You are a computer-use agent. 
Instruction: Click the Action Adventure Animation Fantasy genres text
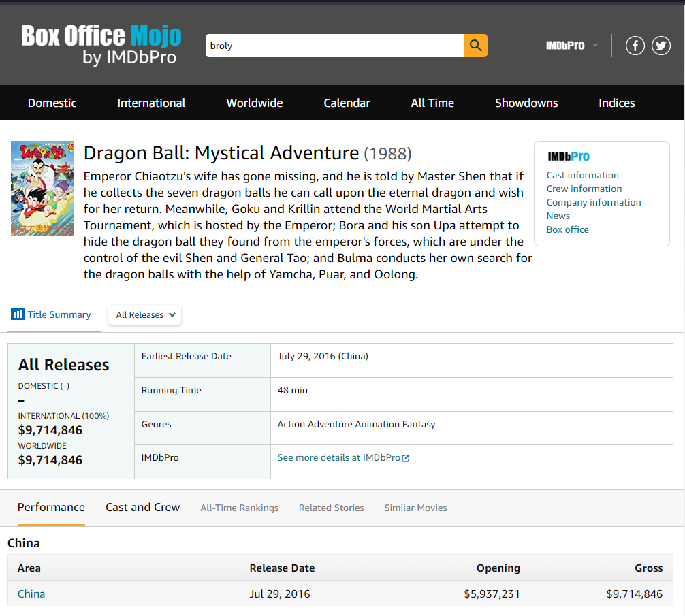click(x=357, y=424)
